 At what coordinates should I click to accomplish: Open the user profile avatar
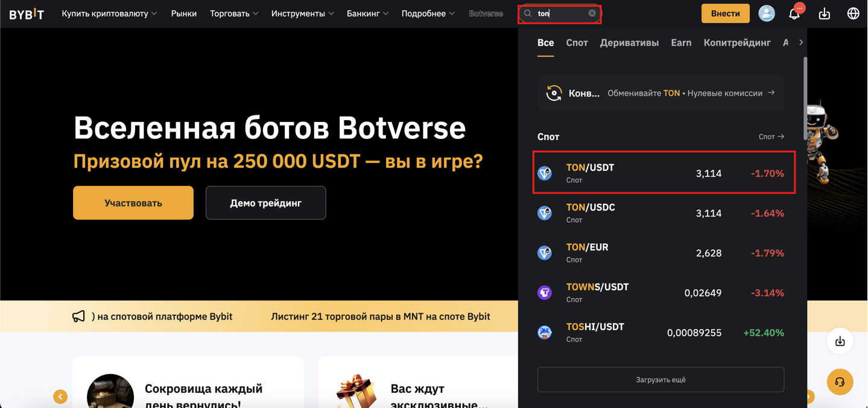pyautogui.click(x=766, y=13)
